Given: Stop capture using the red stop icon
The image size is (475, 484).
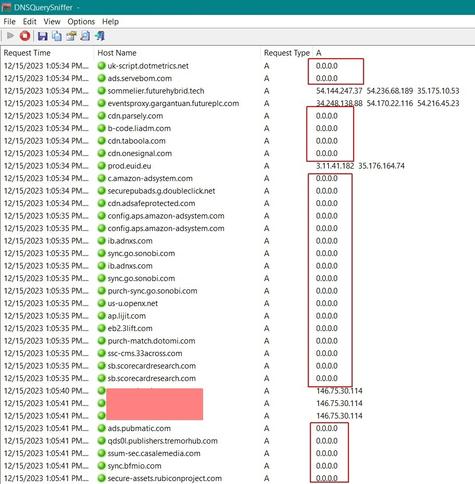Looking at the screenshot, I should tap(25, 36).
